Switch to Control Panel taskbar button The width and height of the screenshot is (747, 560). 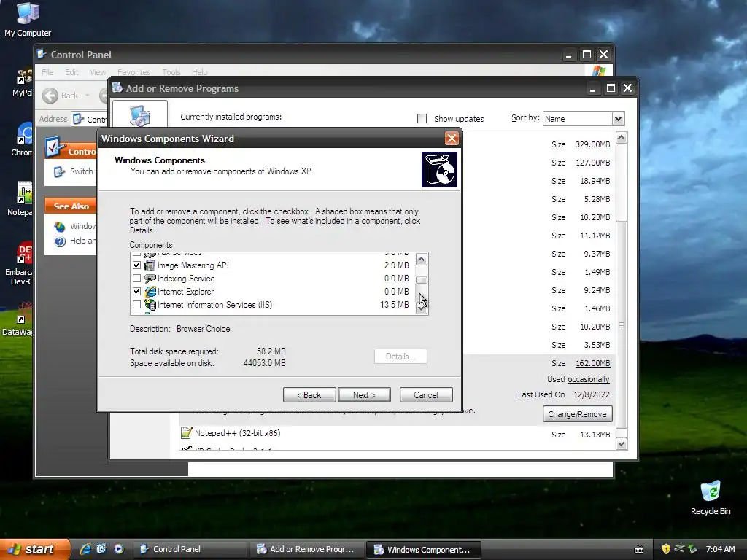point(190,549)
